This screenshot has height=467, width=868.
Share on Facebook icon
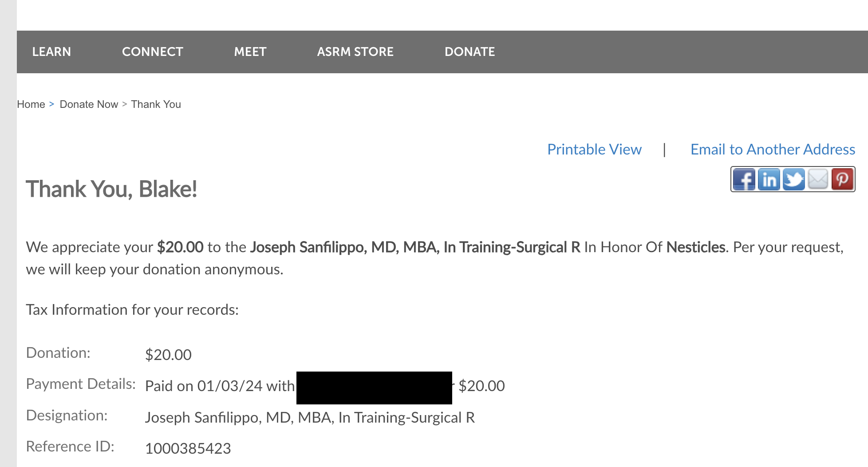(744, 179)
